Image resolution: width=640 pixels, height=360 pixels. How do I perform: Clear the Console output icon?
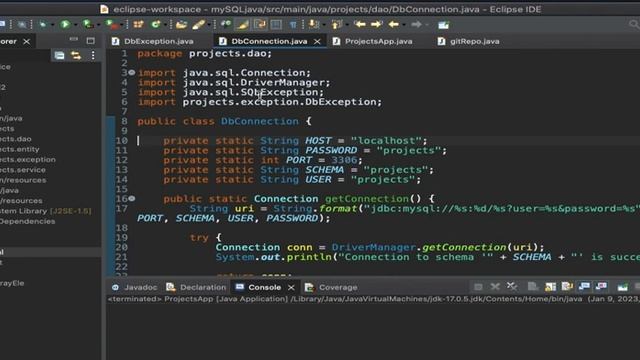pyautogui.click(x=533, y=287)
